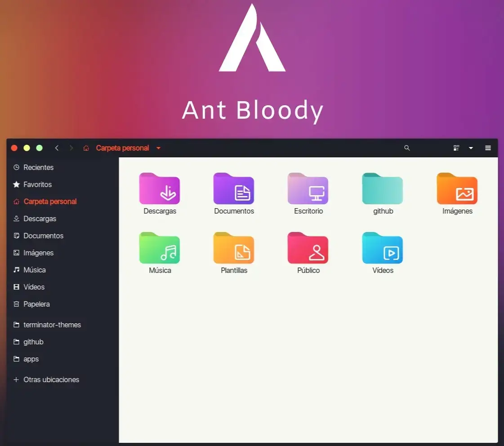Open the Carpeta personal breadcrumb dropdown
504x446 pixels.
(x=158, y=148)
